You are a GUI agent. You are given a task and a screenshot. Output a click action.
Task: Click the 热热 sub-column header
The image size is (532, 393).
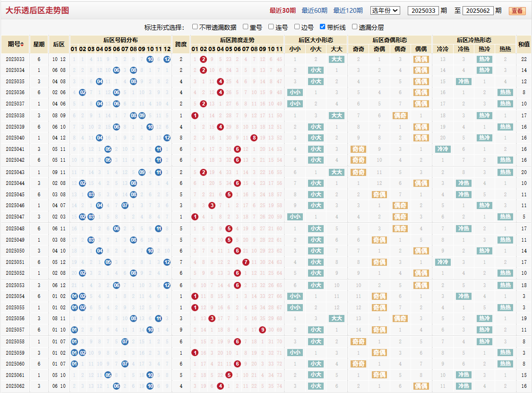click(x=505, y=49)
